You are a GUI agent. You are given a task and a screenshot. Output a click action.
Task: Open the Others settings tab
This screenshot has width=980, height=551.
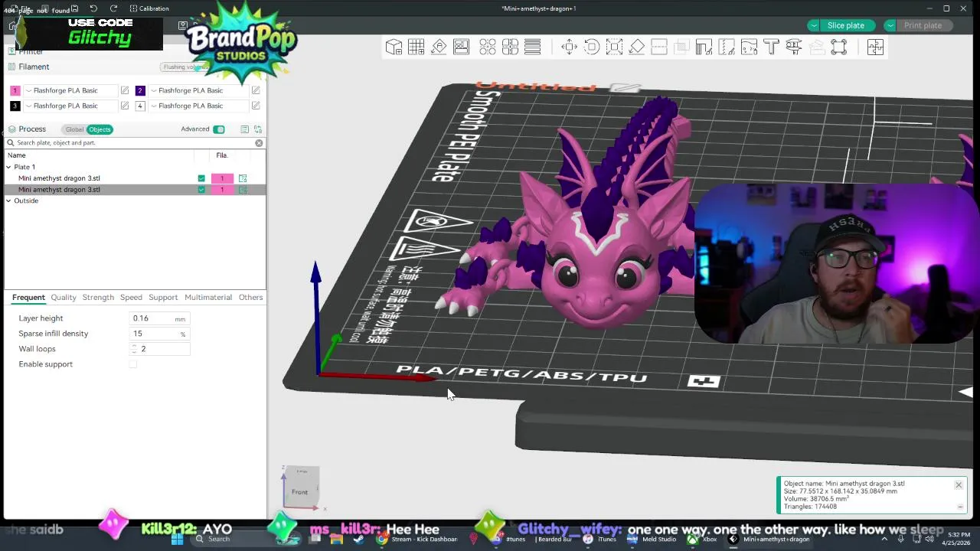tap(250, 298)
